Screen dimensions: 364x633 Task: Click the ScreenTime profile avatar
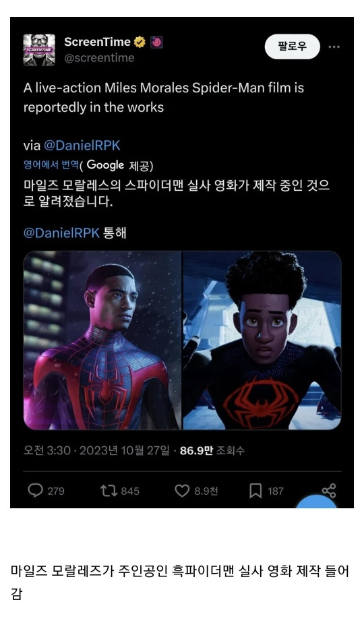click(39, 50)
